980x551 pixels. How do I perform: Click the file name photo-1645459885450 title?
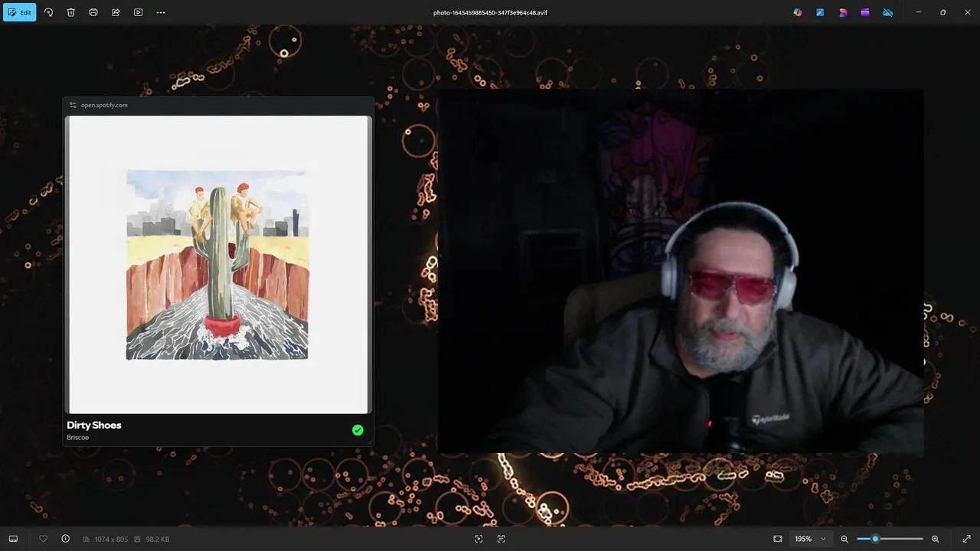pos(490,12)
